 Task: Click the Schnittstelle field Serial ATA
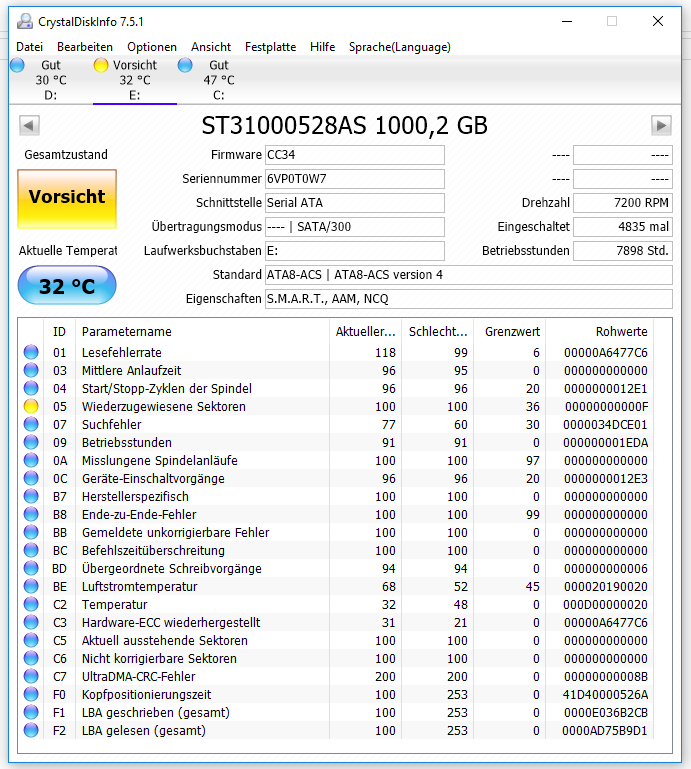click(355, 203)
